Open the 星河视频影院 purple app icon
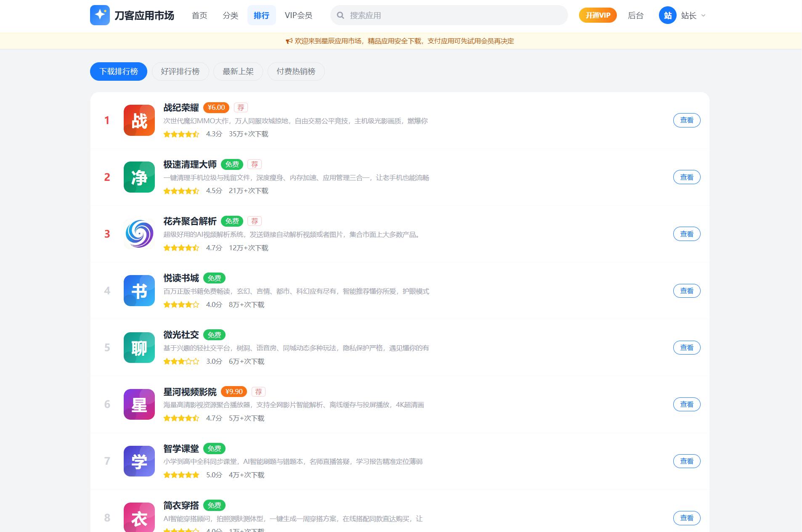Viewport: 802px width, 532px height. pos(139,404)
